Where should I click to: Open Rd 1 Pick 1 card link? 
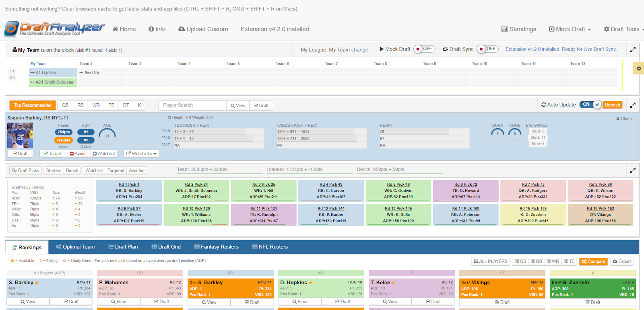(129, 185)
